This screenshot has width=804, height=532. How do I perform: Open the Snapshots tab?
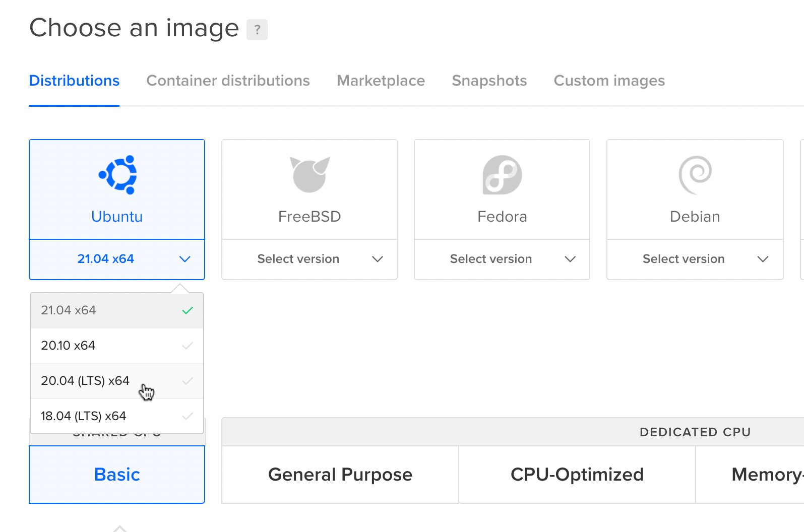pos(489,81)
